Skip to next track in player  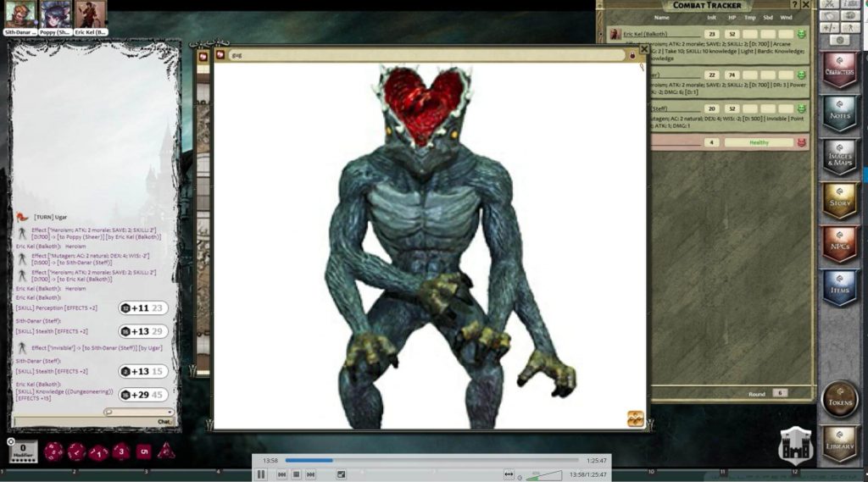[310, 474]
